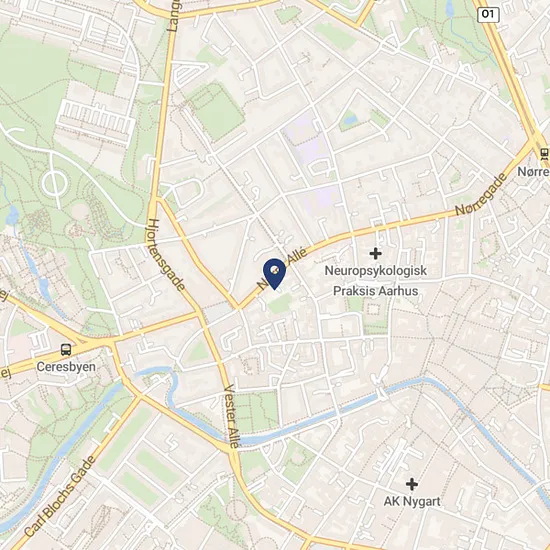Click the small green square below the pin
This screenshot has height=550, width=550.
click(x=280, y=304)
